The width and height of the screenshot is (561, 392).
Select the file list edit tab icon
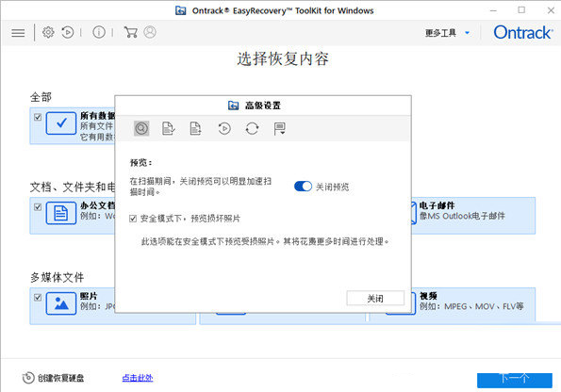[x=168, y=128]
